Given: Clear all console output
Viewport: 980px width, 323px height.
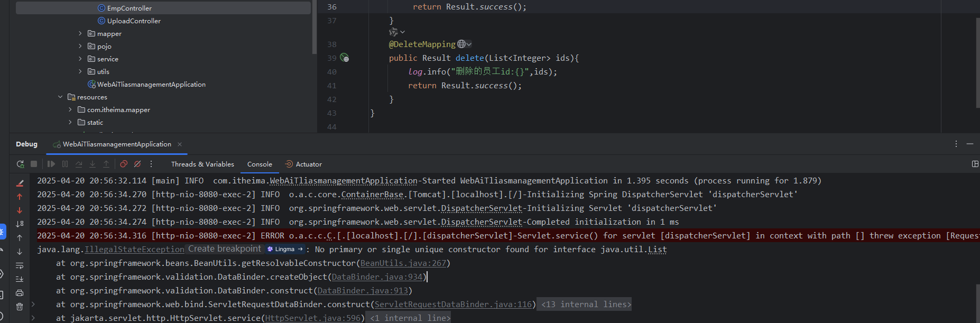Looking at the screenshot, I should pyautogui.click(x=20, y=307).
